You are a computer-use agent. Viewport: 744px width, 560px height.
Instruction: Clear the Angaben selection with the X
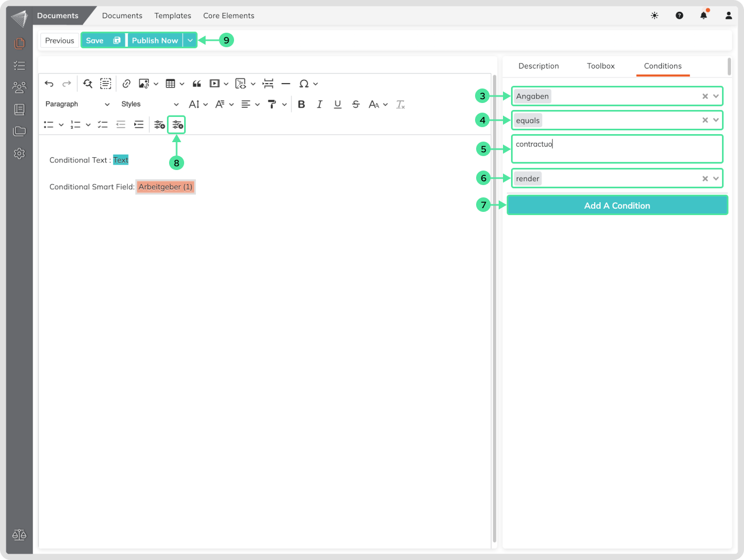705,97
